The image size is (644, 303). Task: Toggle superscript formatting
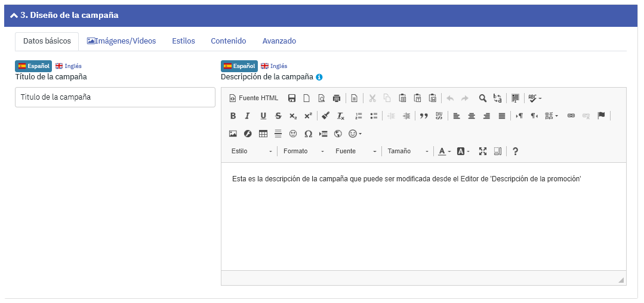308,116
